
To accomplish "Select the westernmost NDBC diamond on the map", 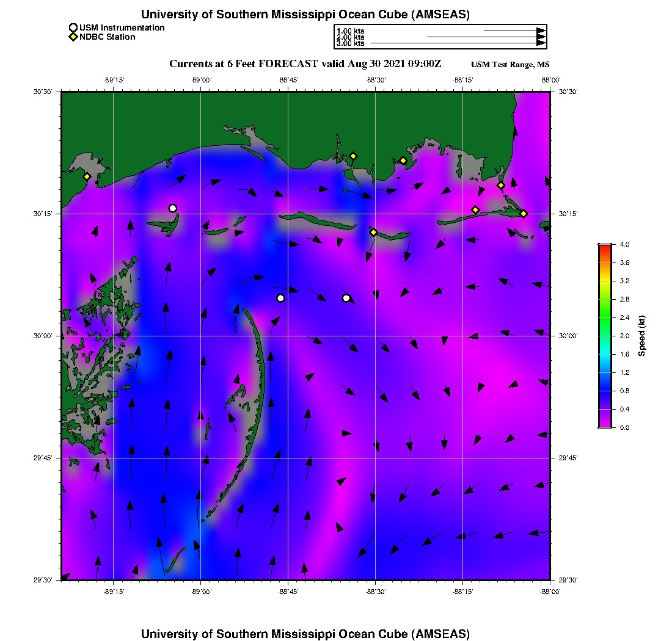I will click(x=87, y=176).
